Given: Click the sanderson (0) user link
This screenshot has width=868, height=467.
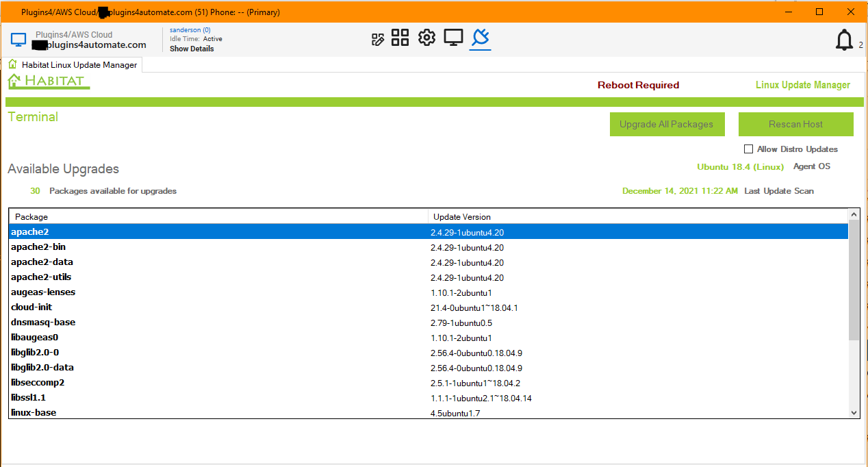Looking at the screenshot, I should click(x=190, y=30).
